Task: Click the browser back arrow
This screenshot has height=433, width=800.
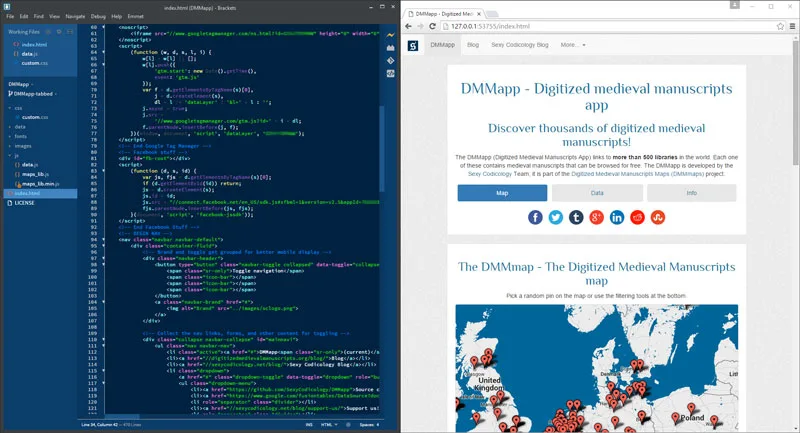Action: click(409, 26)
